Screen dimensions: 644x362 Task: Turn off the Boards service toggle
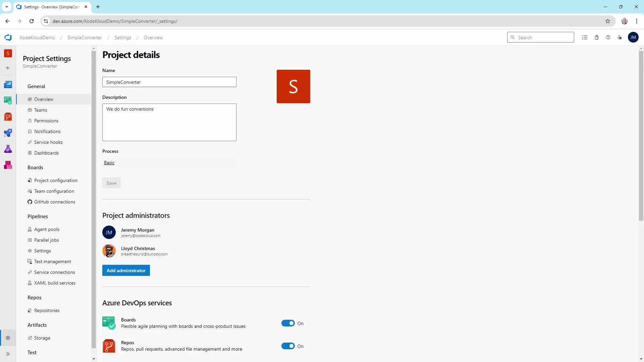[288, 323]
